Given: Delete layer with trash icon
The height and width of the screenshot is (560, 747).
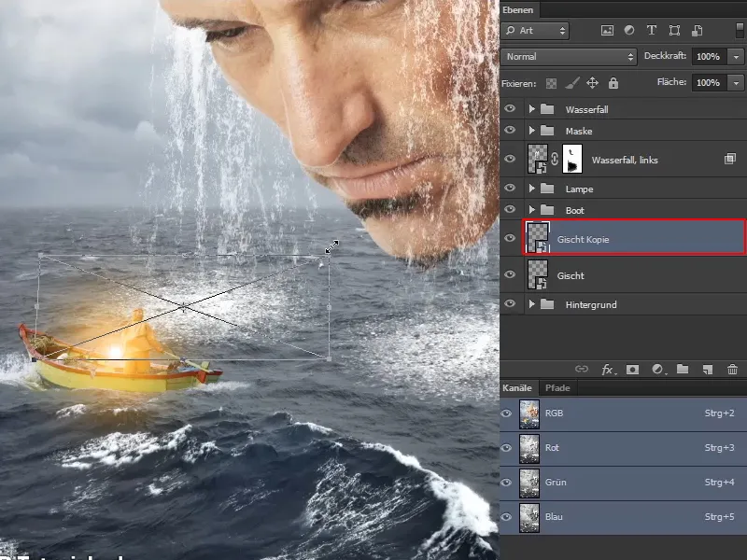Looking at the screenshot, I should pyautogui.click(x=732, y=369).
